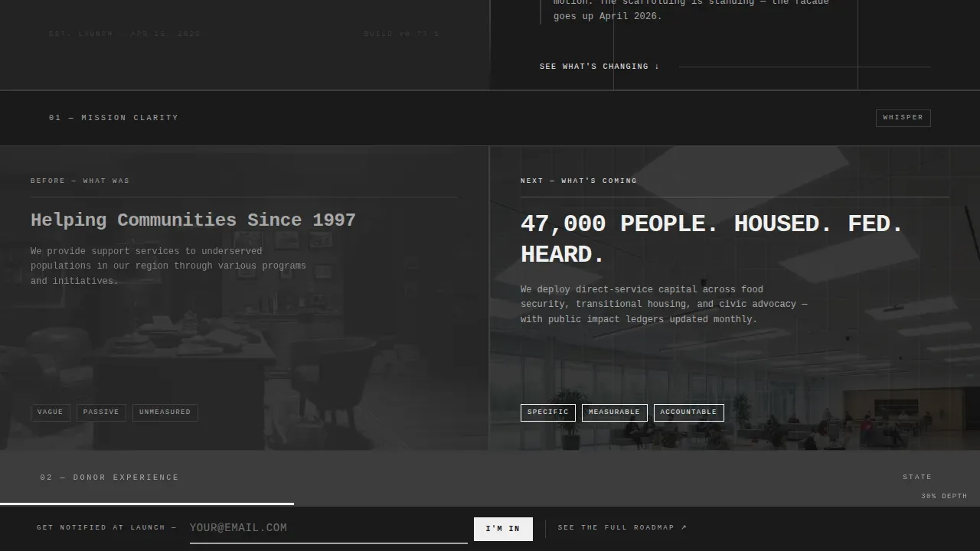Click the WHISPER state badge
Screen dimensions: 980x551
[x=903, y=118]
